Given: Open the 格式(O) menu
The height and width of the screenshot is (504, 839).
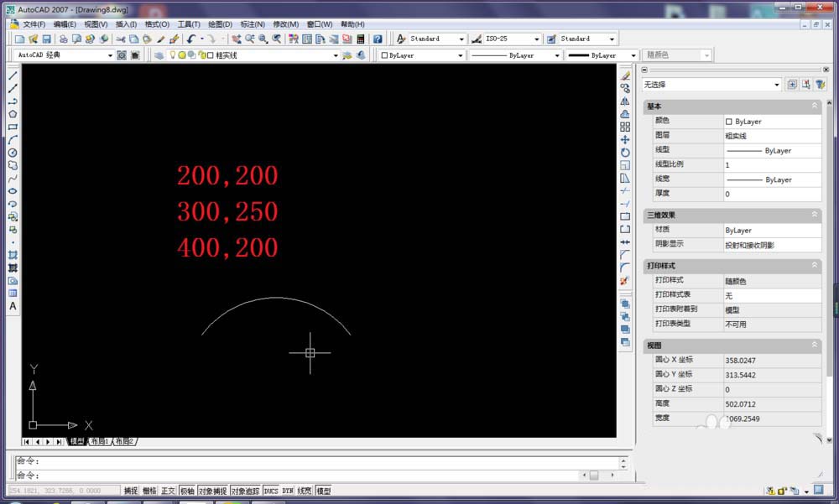Looking at the screenshot, I should click(x=156, y=24).
